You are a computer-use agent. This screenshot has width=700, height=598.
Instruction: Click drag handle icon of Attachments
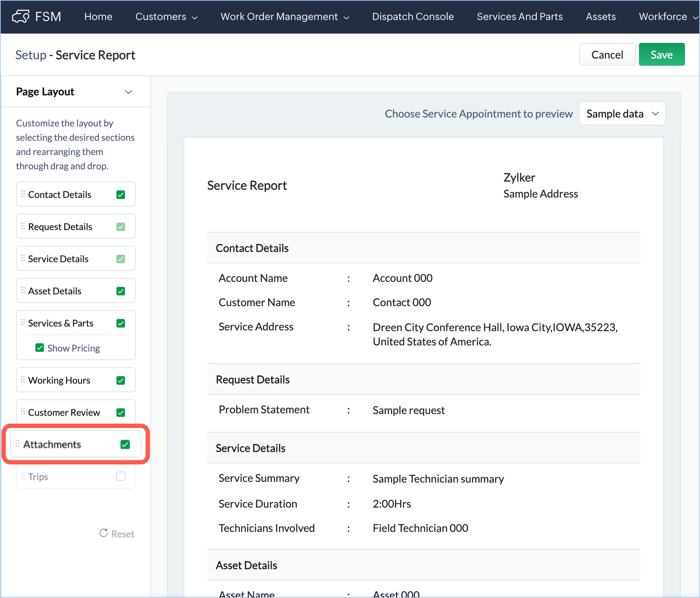18,444
